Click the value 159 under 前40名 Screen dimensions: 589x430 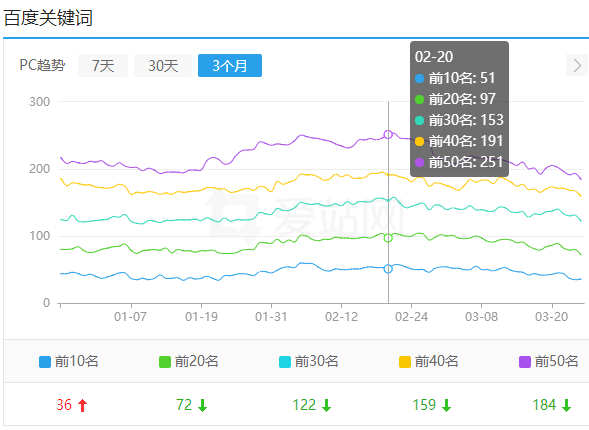coord(424,405)
